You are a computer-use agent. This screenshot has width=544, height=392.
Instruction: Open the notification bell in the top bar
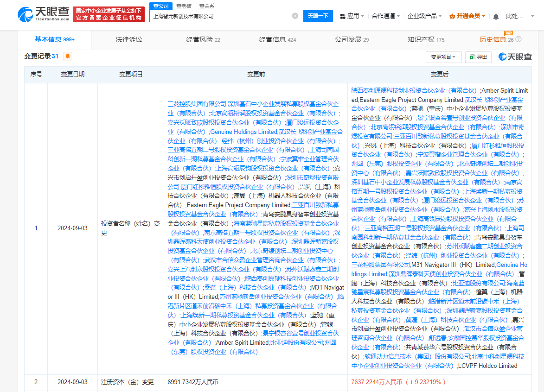495,15
